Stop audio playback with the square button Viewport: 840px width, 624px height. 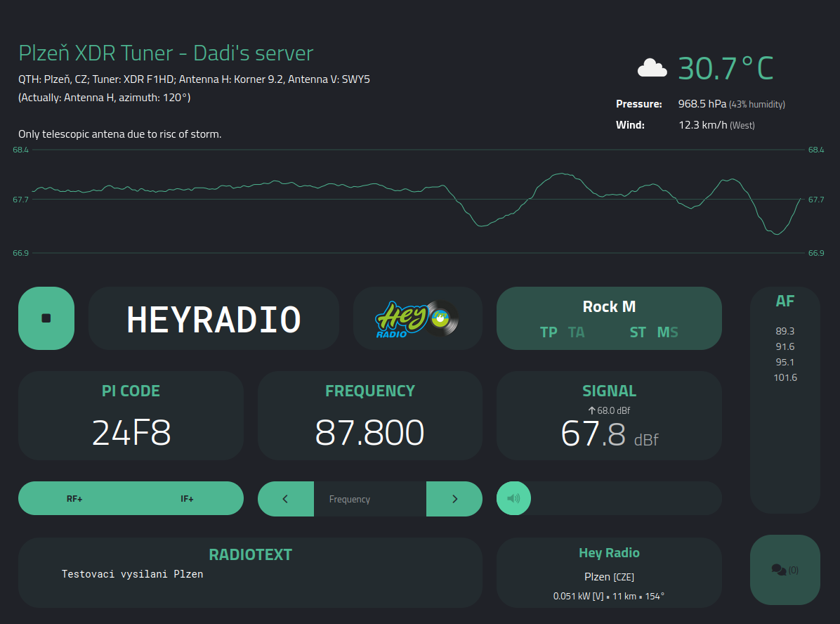[x=46, y=318]
